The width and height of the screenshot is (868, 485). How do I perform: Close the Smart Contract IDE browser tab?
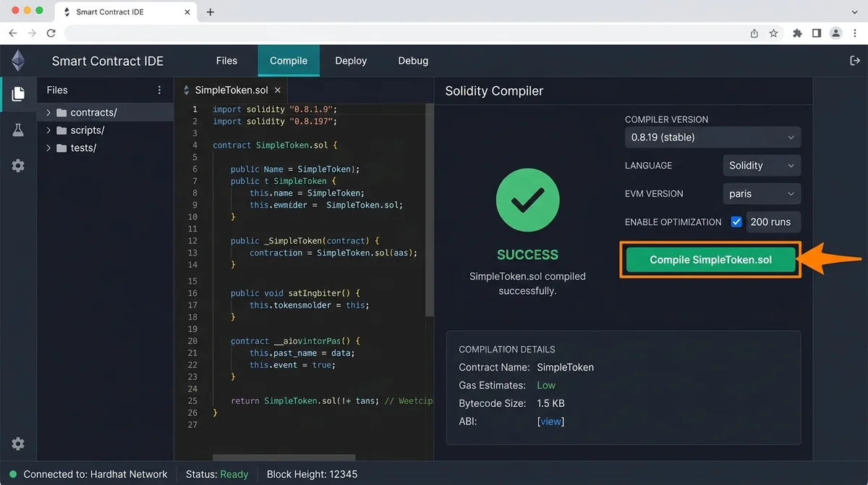[x=187, y=12]
